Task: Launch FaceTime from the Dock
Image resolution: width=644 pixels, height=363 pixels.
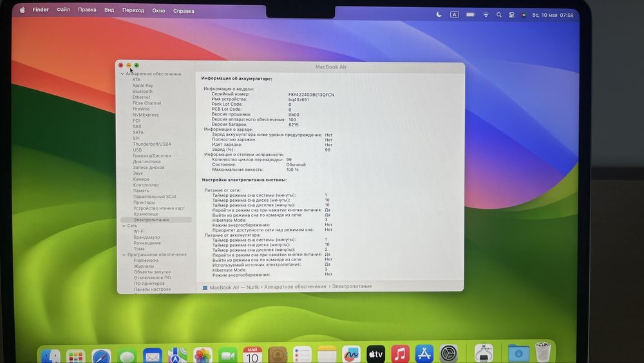Action: tap(227, 355)
